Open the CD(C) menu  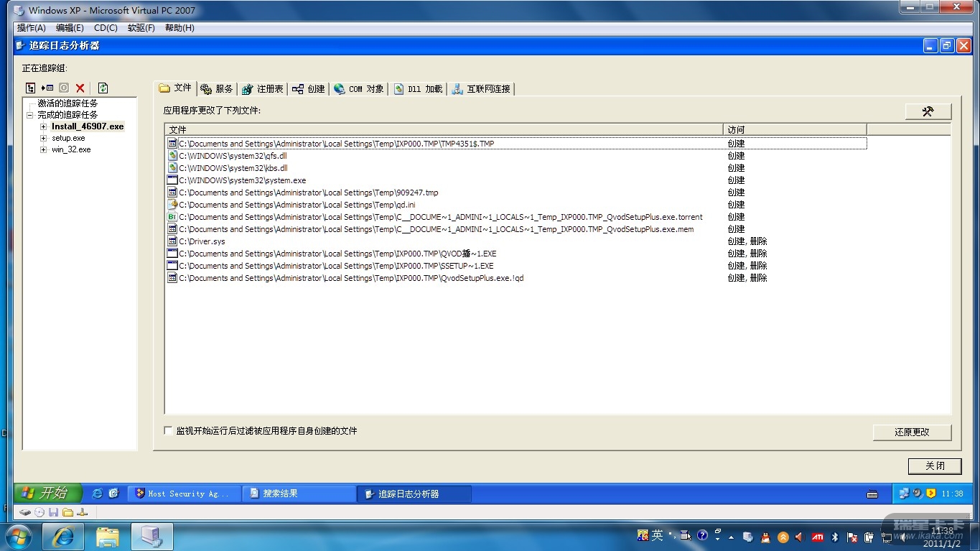click(106, 28)
